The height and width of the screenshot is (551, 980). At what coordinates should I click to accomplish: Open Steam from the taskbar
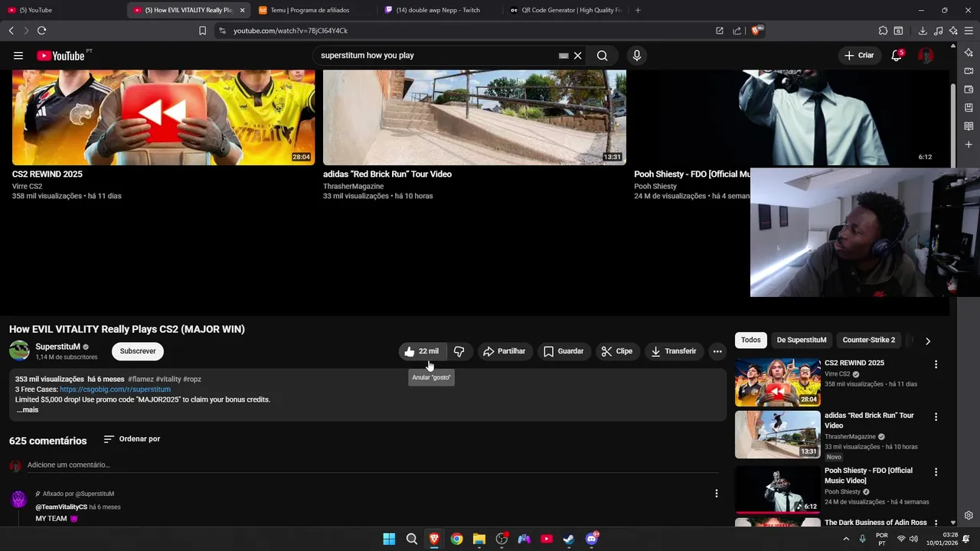[569, 539]
